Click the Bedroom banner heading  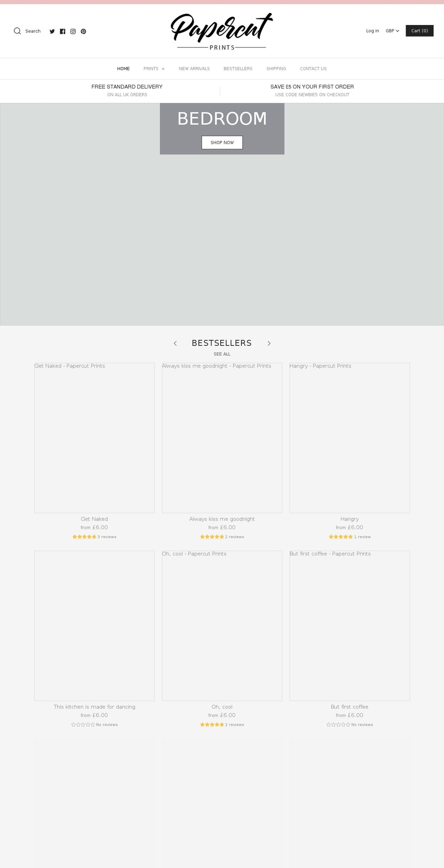(x=222, y=119)
